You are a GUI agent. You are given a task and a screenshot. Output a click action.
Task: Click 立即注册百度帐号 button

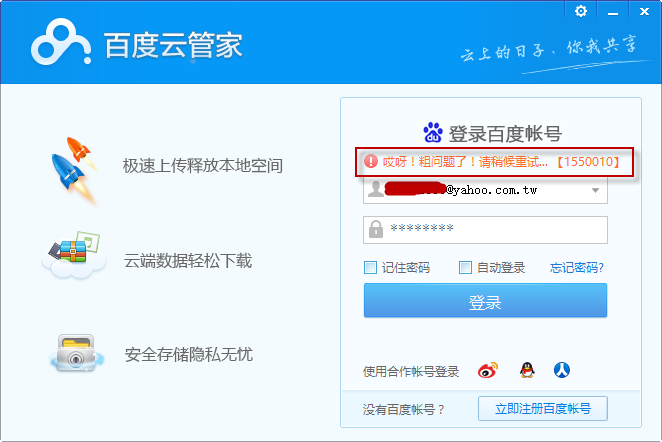(543, 408)
